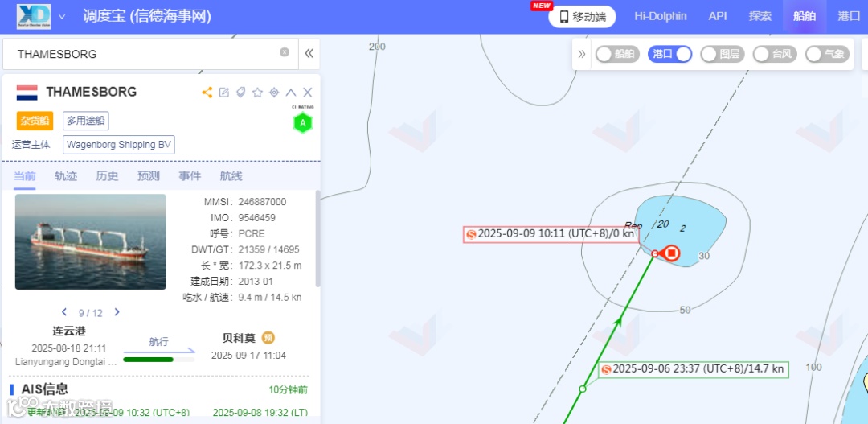The image size is (868, 424).
Task: Switch to the 轨迹 tab
Action: [x=66, y=176]
